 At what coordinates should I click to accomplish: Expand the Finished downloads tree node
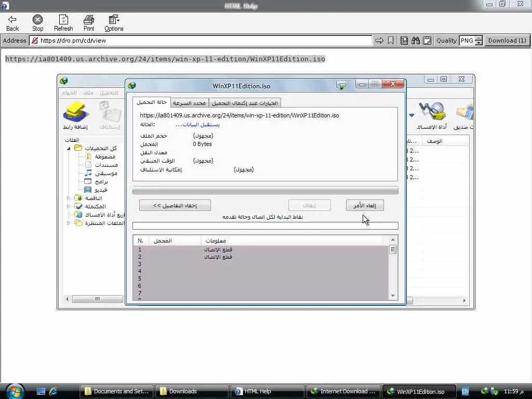[68, 206]
